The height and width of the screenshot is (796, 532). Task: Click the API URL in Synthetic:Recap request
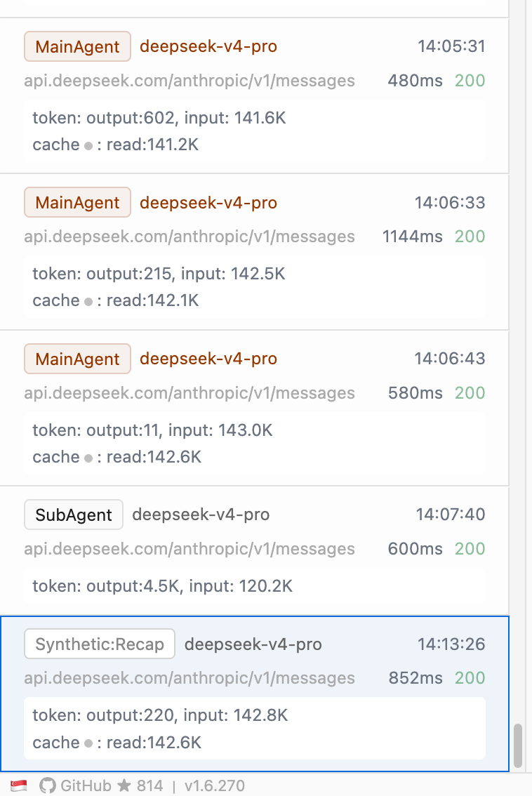pyautogui.click(x=189, y=678)
